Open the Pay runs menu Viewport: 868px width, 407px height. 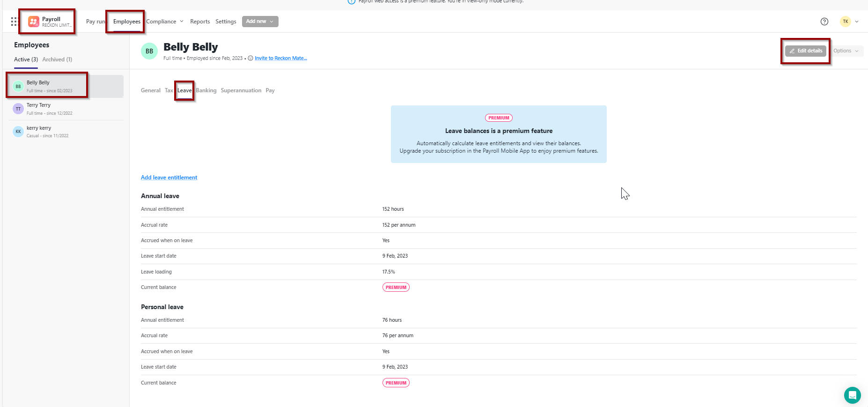[96, 22]
